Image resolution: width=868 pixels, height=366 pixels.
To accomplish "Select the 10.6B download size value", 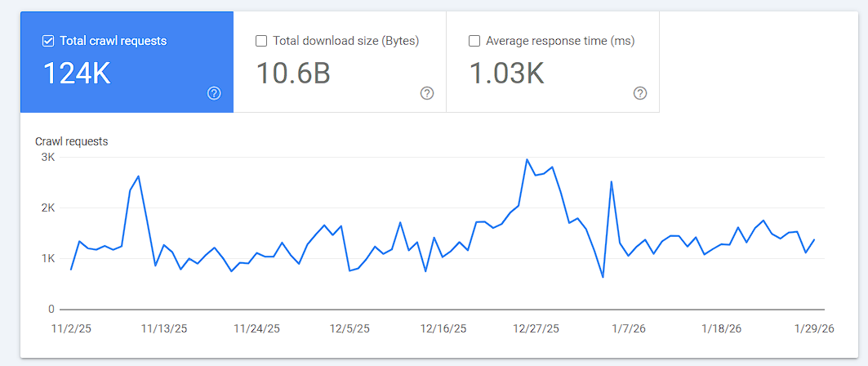I will [x=293, y=74].
